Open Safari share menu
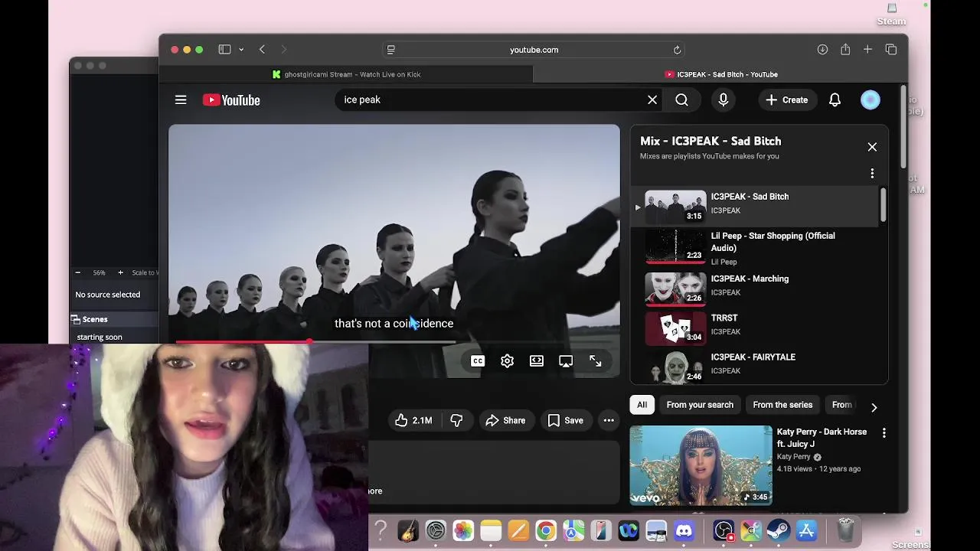Image resolution: width=980 pixels, height=551 pixels. pos(845,50)
